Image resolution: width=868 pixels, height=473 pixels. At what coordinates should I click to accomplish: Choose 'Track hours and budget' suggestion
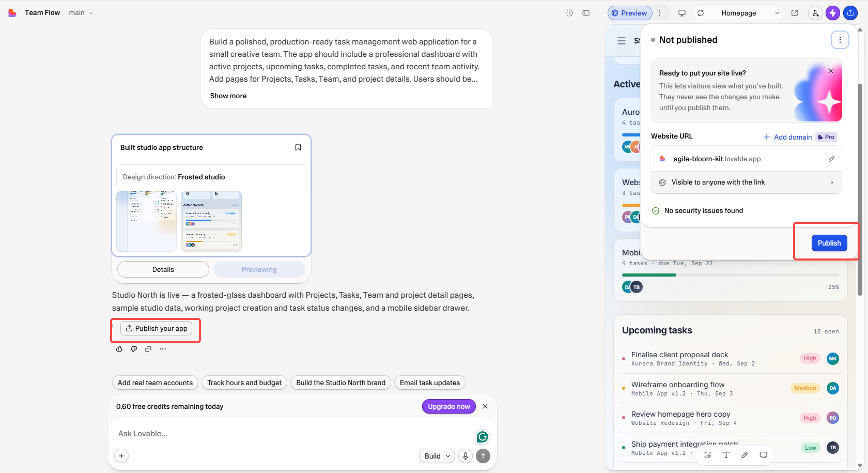(x=244, y=383)
